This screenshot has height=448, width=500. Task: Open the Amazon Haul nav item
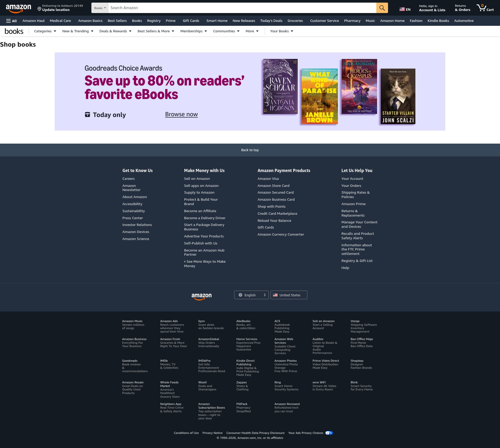(x=33, y=21)
